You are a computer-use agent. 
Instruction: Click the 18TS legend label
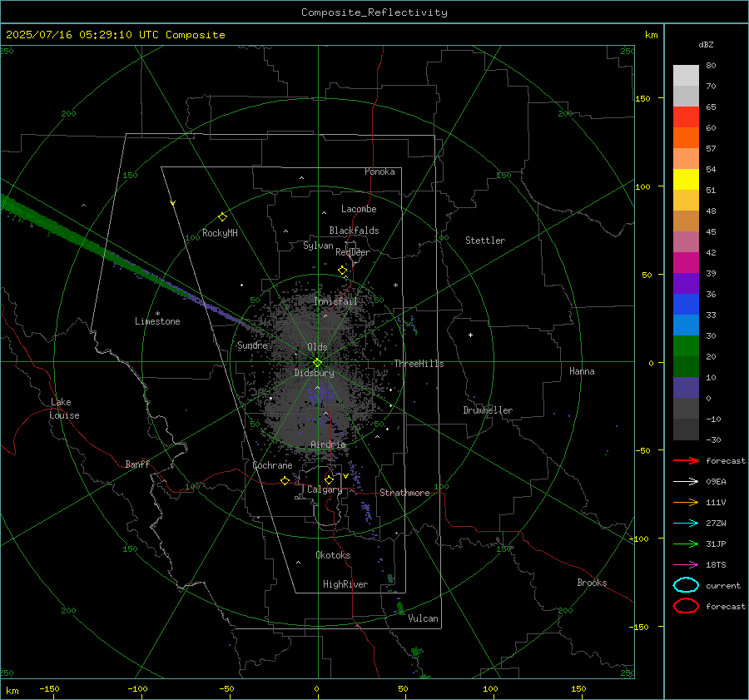point(716,565)
